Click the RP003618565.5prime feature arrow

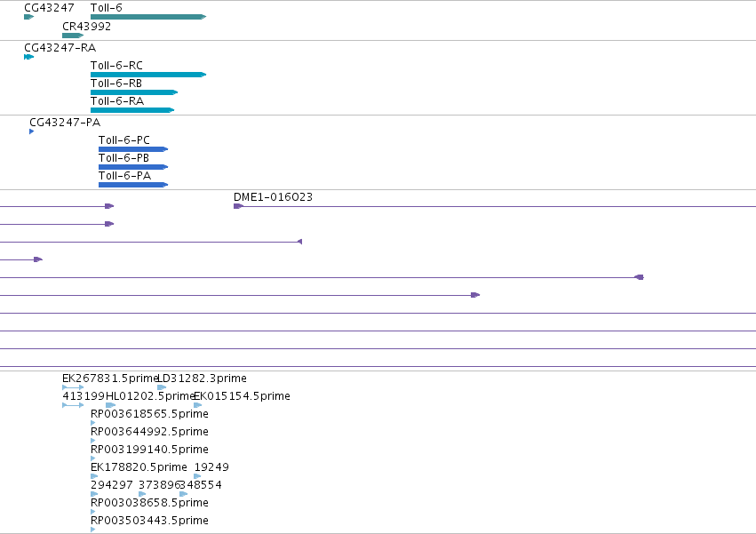93,423
